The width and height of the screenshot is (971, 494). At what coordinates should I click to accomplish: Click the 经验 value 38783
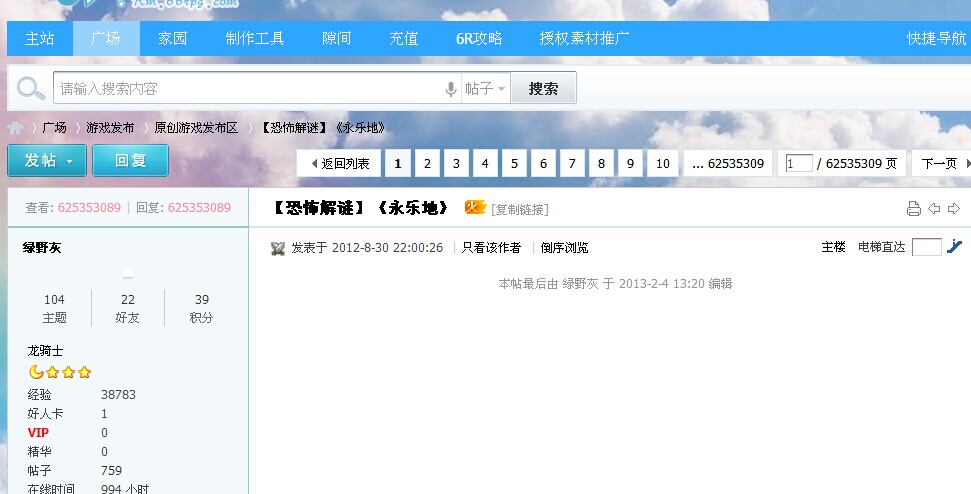pos(118,394)
